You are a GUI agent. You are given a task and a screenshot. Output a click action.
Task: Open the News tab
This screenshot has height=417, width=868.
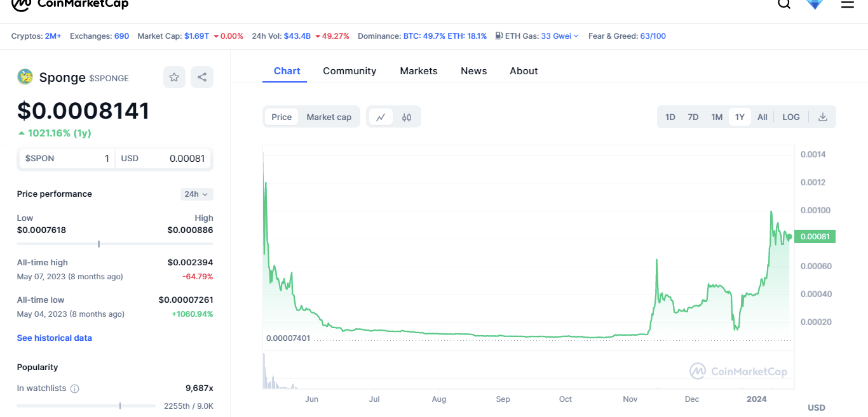coord(474,71)
